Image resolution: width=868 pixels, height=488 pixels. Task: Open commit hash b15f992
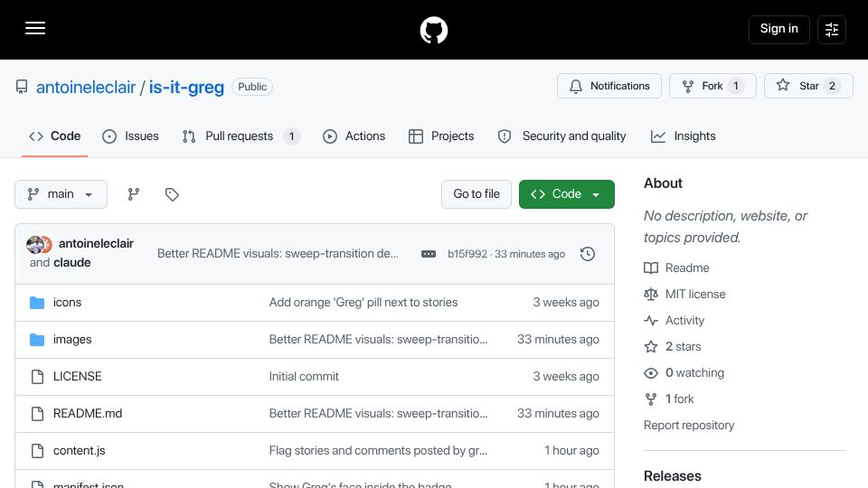click(x=467, y=254)
